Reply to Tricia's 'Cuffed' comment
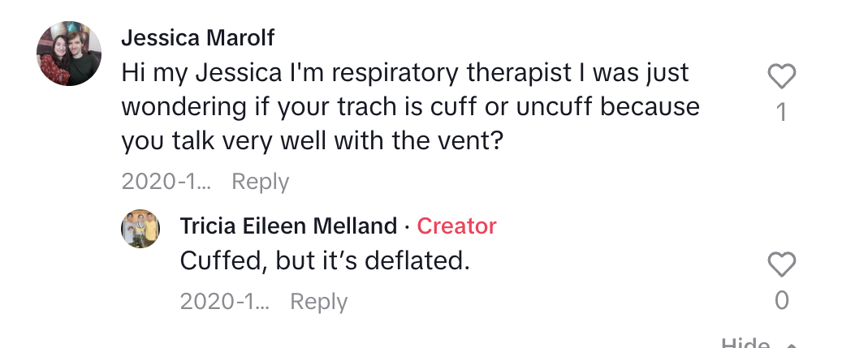This screenshot has height=348, width=868. click(319, 302)
